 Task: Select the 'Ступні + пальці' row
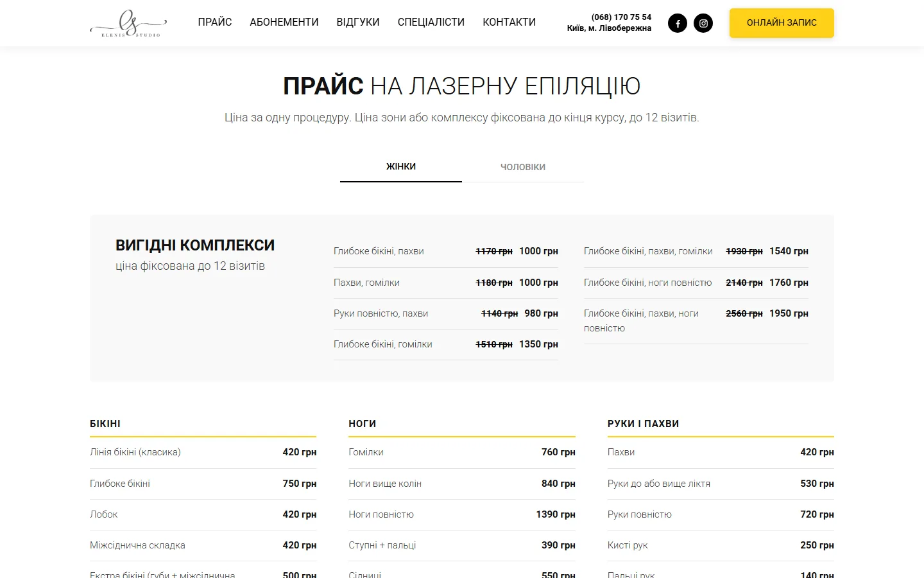point(462,545)
